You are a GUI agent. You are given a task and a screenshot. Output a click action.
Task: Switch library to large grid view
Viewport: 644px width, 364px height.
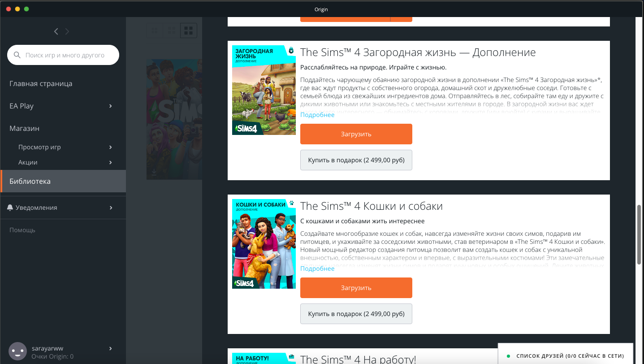tap(188, 30)
